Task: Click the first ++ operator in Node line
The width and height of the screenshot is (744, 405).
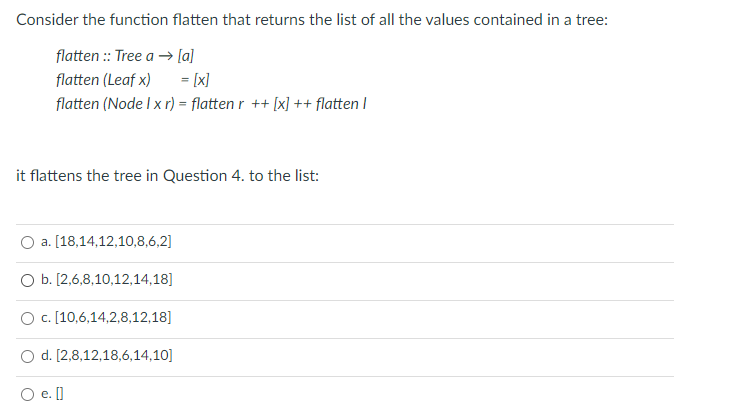Action: pyautogui.click(x=260, y=104)
